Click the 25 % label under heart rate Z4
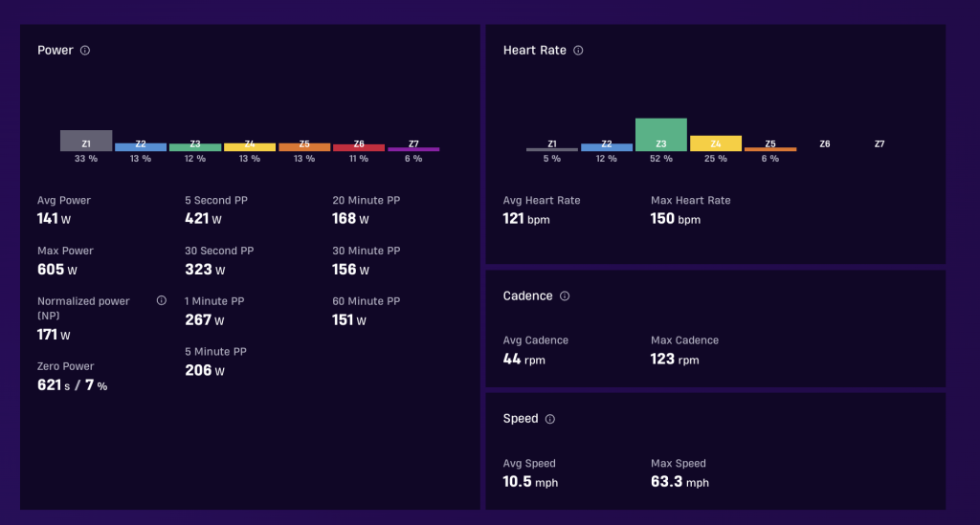 (x=716, y=159)
